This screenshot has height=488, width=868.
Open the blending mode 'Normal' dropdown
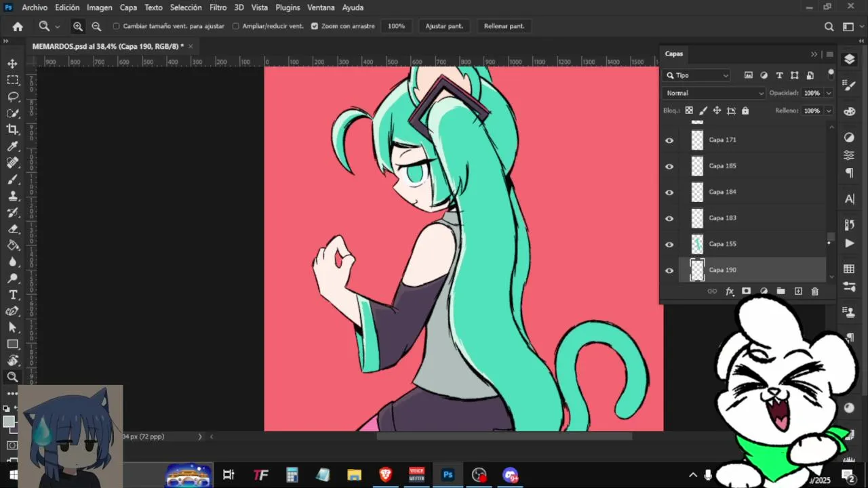(715, 93)
